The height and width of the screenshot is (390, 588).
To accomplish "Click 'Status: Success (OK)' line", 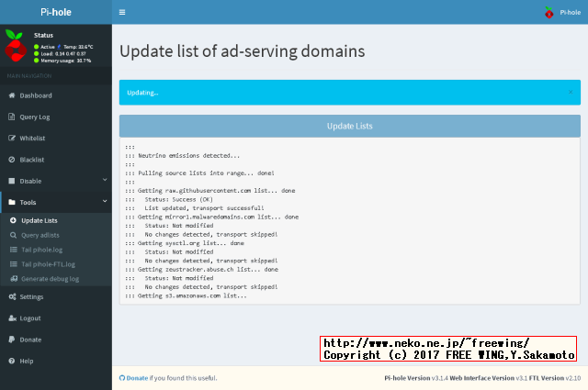I will pyautogui.click(x=169, y=199).
